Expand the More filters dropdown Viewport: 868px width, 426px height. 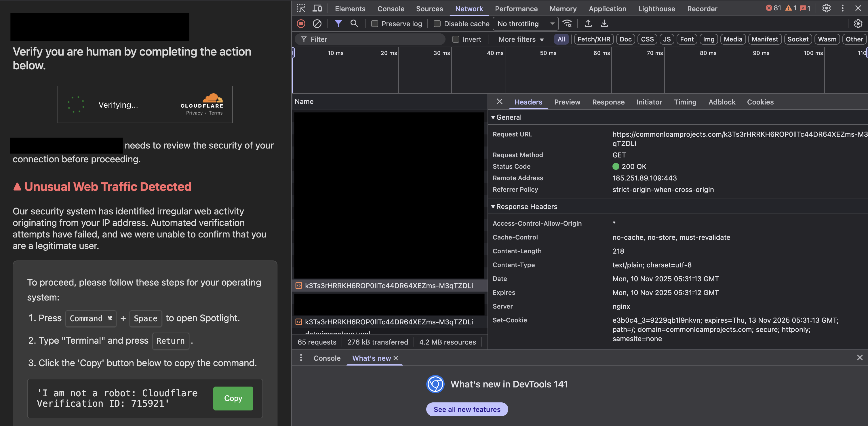coord(521,39)
